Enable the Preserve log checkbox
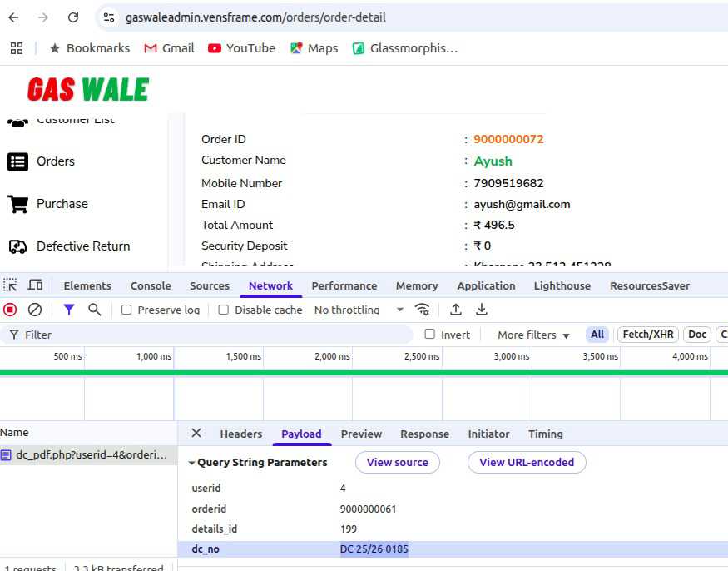 click(x=126, y=310)
